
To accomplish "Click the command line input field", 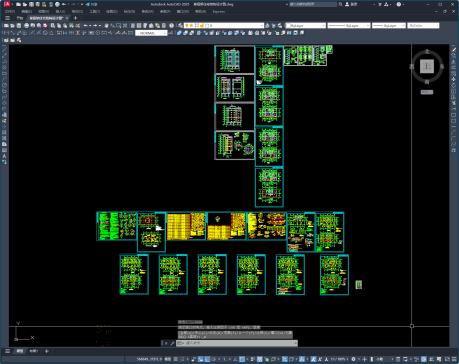I will pos(236,343).
